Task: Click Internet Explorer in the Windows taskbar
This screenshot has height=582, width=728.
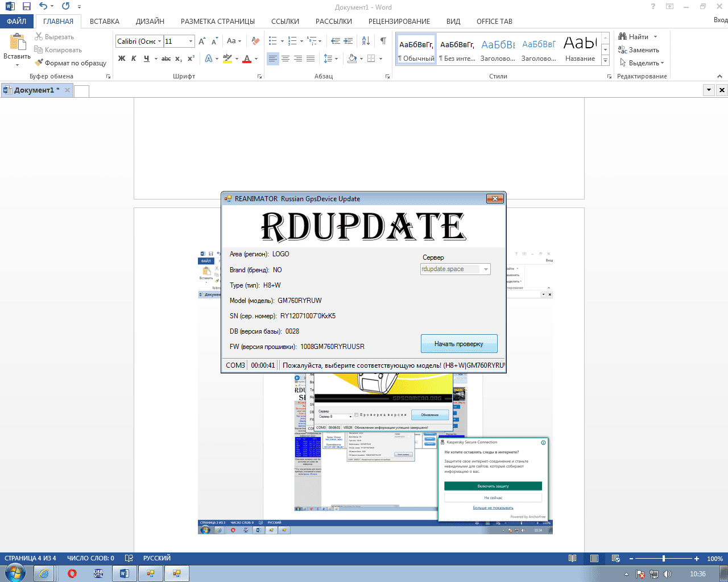Action: 44,573
